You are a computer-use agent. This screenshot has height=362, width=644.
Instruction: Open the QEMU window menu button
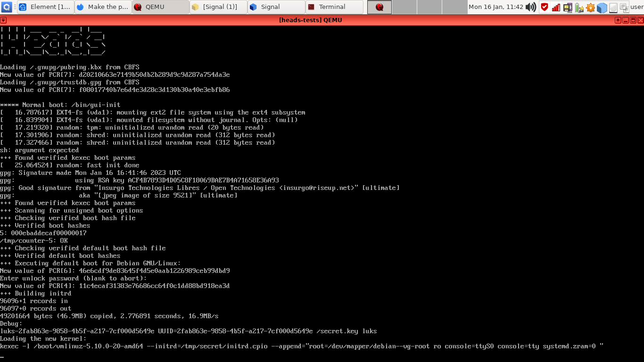point(3,20)
